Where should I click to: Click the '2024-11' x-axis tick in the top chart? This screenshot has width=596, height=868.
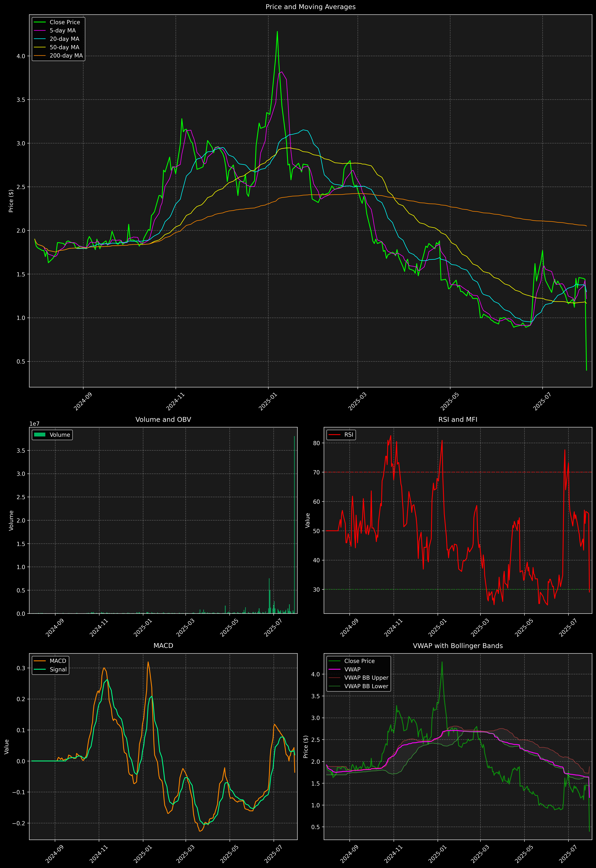pyautogui.click(x=175, y=402)
